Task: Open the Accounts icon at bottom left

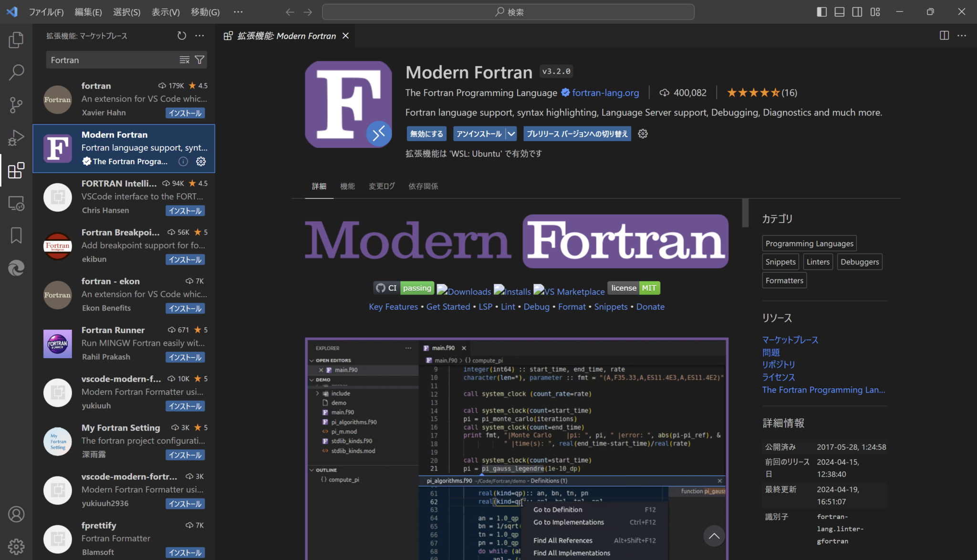Action: (x=16, y=514)
